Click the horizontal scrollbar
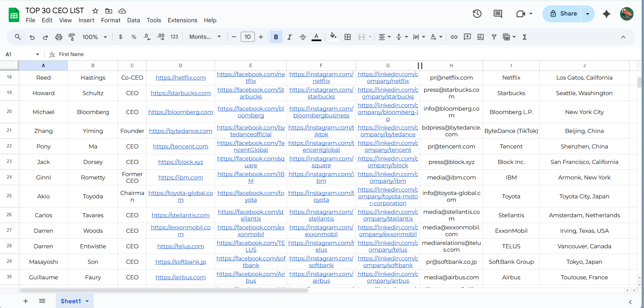 (x=164, y=290)
